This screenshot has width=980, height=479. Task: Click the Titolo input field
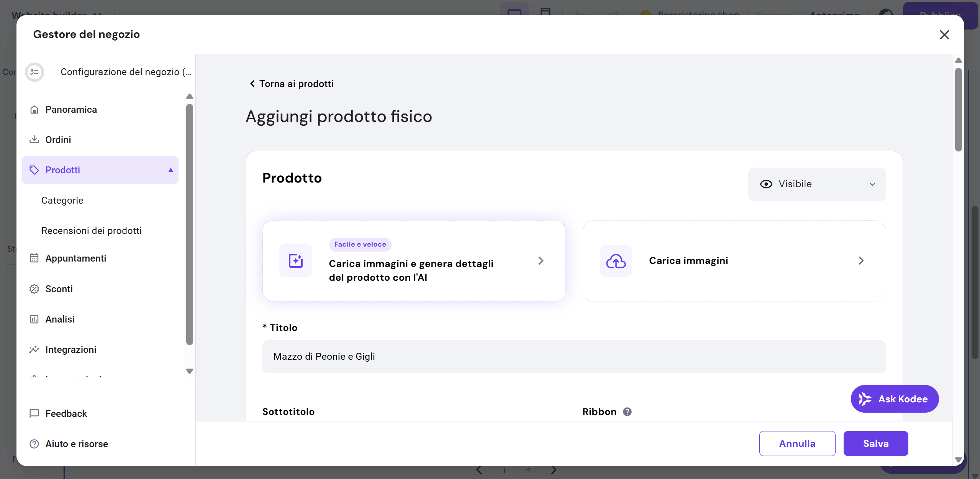pyautogui.click(x=574, y=356)
